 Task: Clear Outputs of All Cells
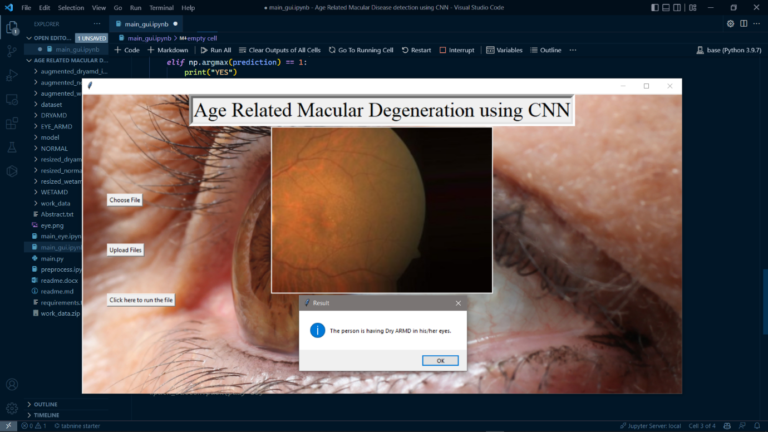pos(280,50)
